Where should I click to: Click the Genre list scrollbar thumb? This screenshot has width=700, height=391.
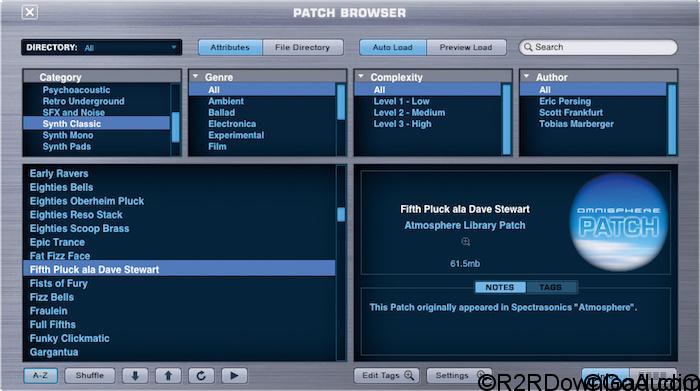tap(341, 102)
